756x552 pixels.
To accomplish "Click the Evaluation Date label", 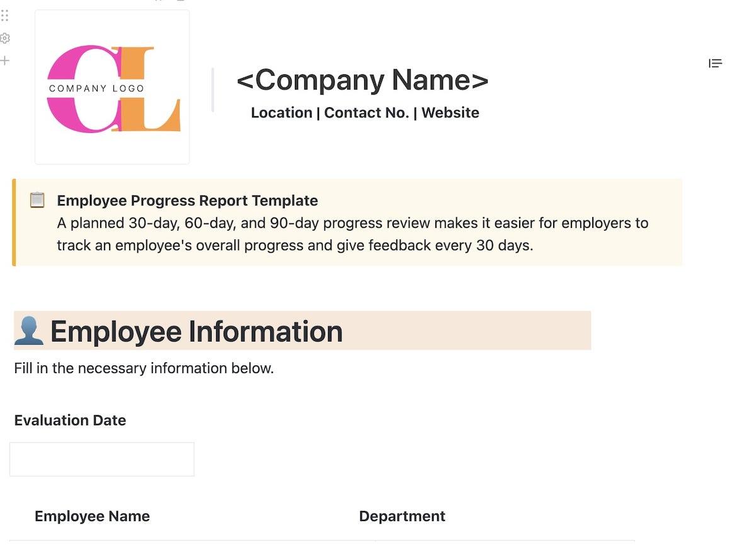I will point(70,420).
